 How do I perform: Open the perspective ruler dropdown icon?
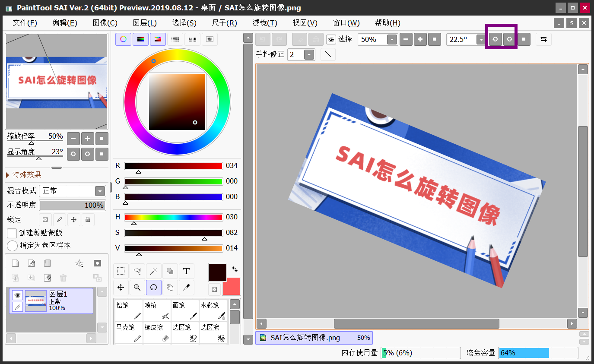click(79, 263)
